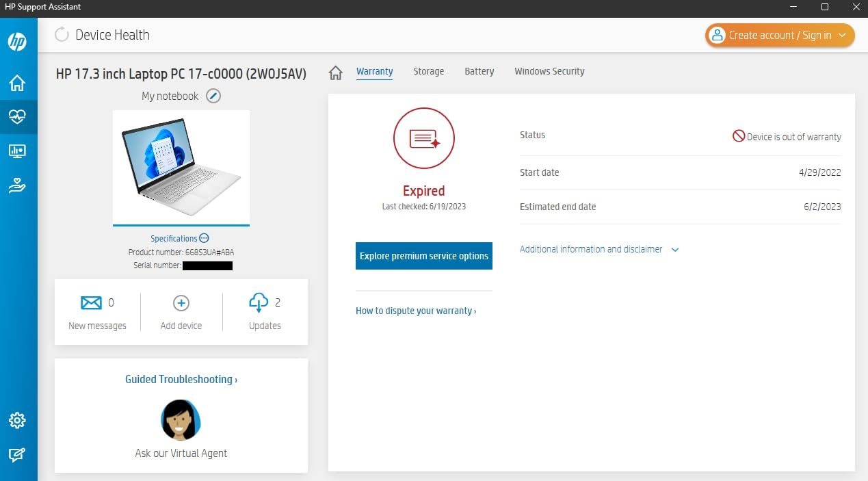Viewport: 868px width, 481px height.
Task: Open the monitor diagnostics sidebar icon
Action: tap(17, 151)
